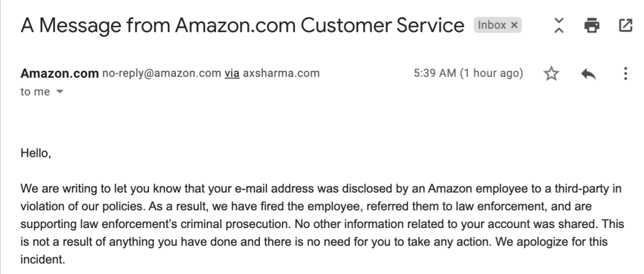
Task: Click the underlined "via" link
Action: [x=232, y=73]
